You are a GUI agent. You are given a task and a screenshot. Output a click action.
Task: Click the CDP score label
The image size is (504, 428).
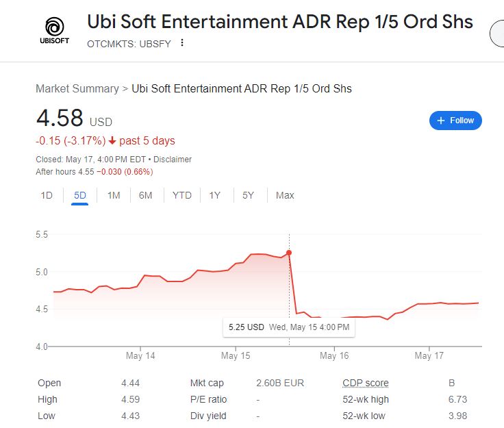[366, 383]
